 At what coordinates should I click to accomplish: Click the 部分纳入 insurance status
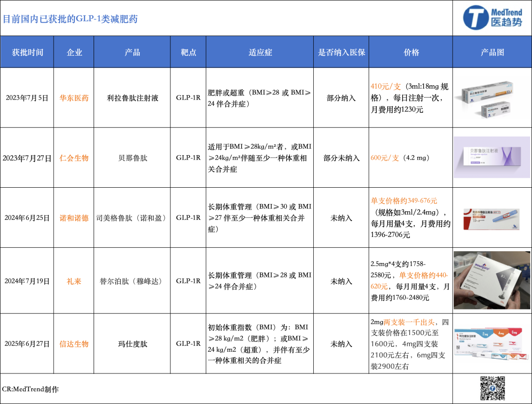click(341, 98)
